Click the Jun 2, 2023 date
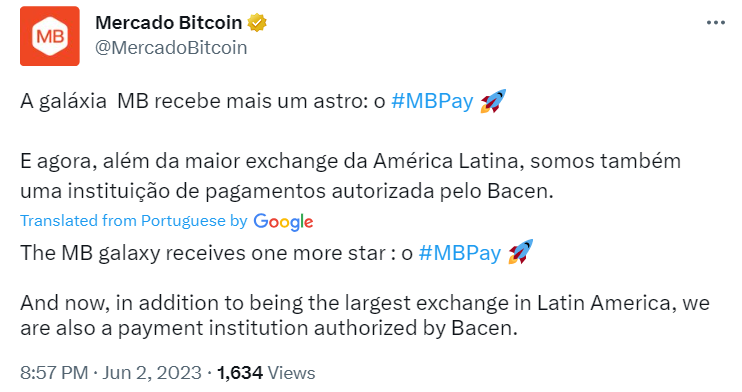This screenshot has width=742, height=392. pos(152,373)
